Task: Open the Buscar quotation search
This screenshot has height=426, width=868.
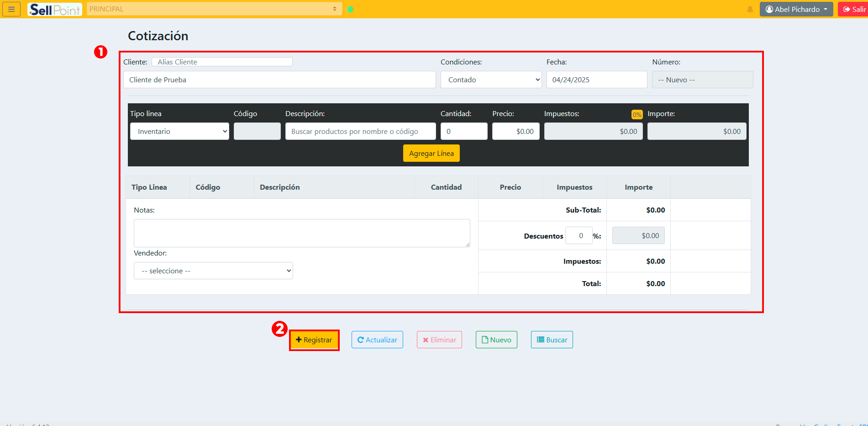Action: (552, 340)
